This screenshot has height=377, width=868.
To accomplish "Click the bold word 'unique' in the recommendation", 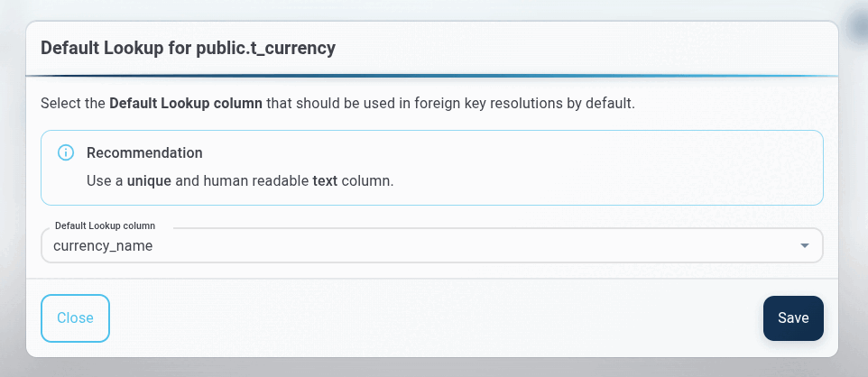I will click(x=149, y=181).
